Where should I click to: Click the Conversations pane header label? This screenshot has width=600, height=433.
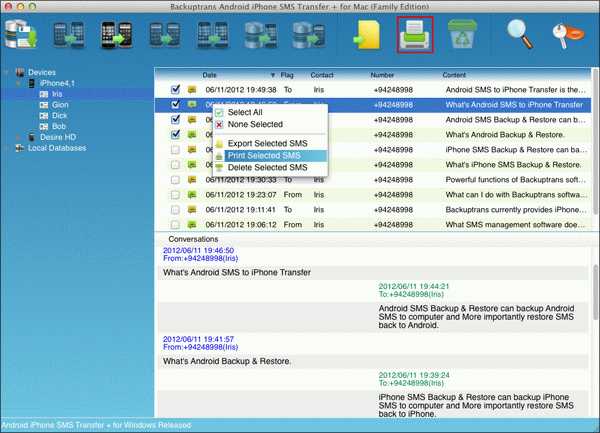coord(193,239)
